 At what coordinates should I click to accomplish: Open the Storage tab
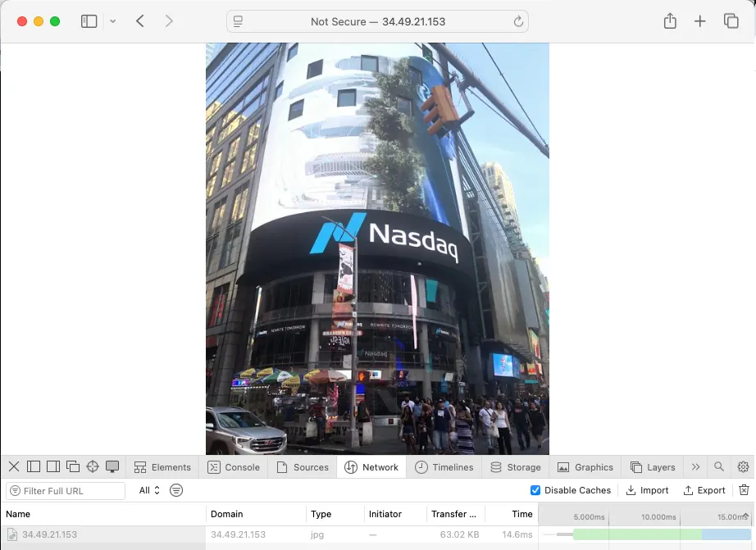516,467
